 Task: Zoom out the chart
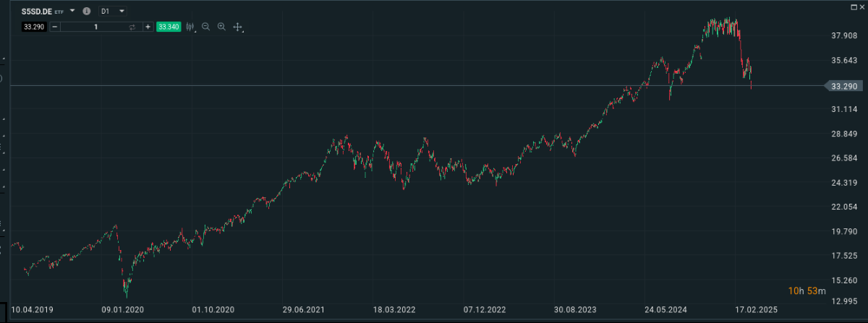tap(206, 27)
